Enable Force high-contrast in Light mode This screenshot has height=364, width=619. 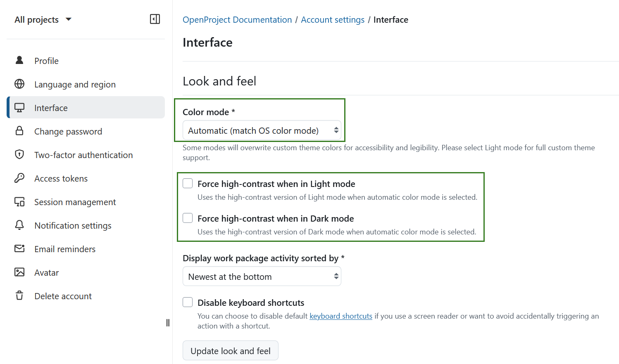[188, 184]
